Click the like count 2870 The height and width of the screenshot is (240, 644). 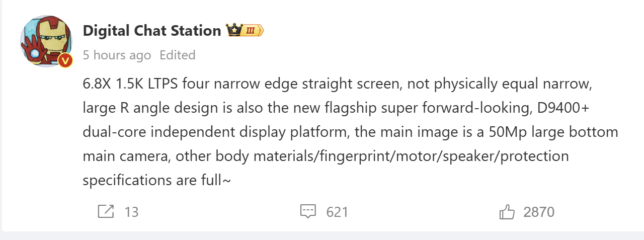pyautogui.click(x=538, y=212)
